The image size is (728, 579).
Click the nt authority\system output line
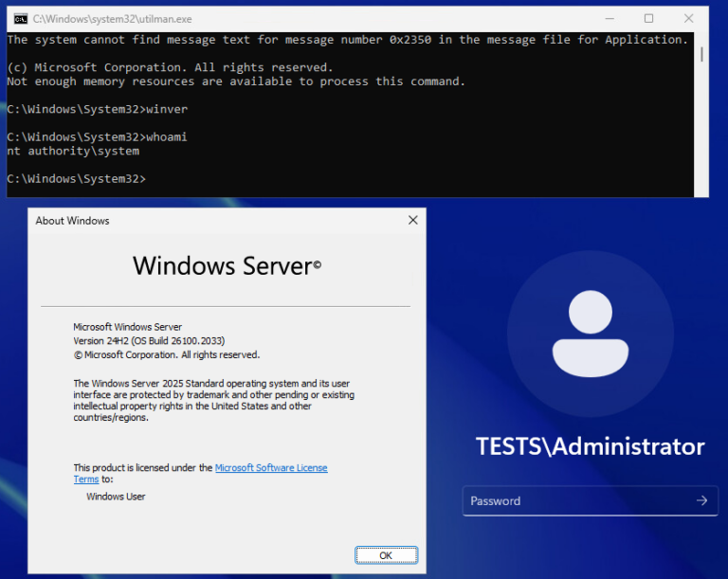73,151
